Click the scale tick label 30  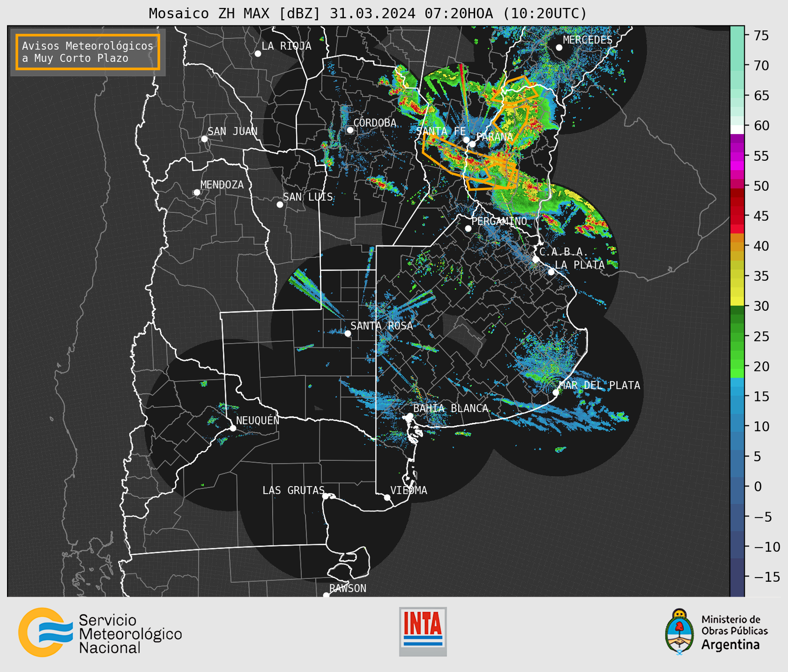tap(761, 306)
